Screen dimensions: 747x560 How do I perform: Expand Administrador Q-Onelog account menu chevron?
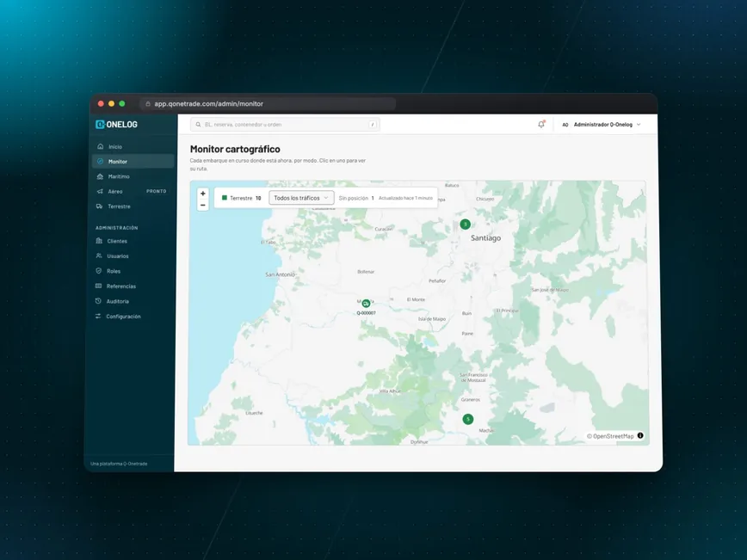(x=639, y=125)
